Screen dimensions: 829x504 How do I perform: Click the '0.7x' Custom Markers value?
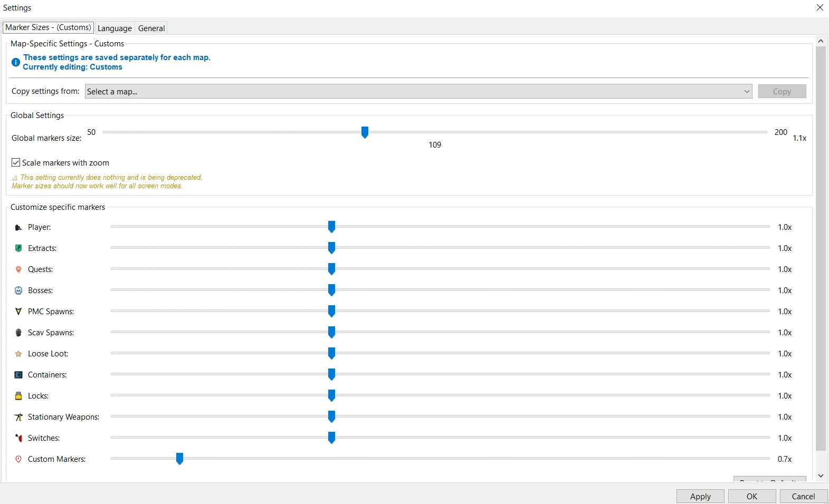coord(785,459)
